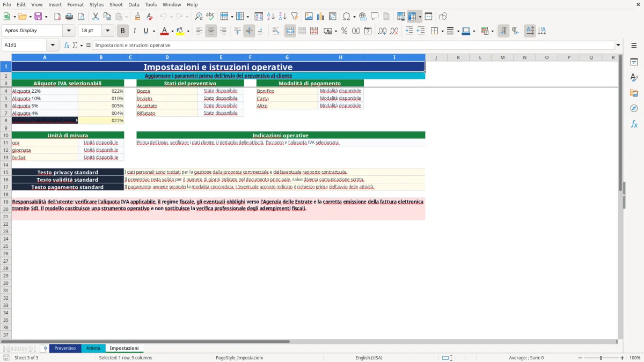Format as date icon

(x=368, y=31)
